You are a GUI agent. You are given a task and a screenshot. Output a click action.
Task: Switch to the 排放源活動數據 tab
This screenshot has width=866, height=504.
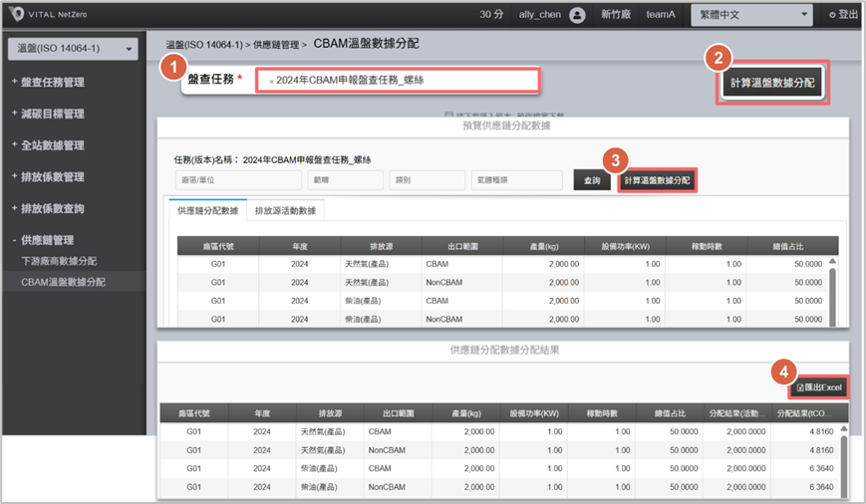click(288, 210)
